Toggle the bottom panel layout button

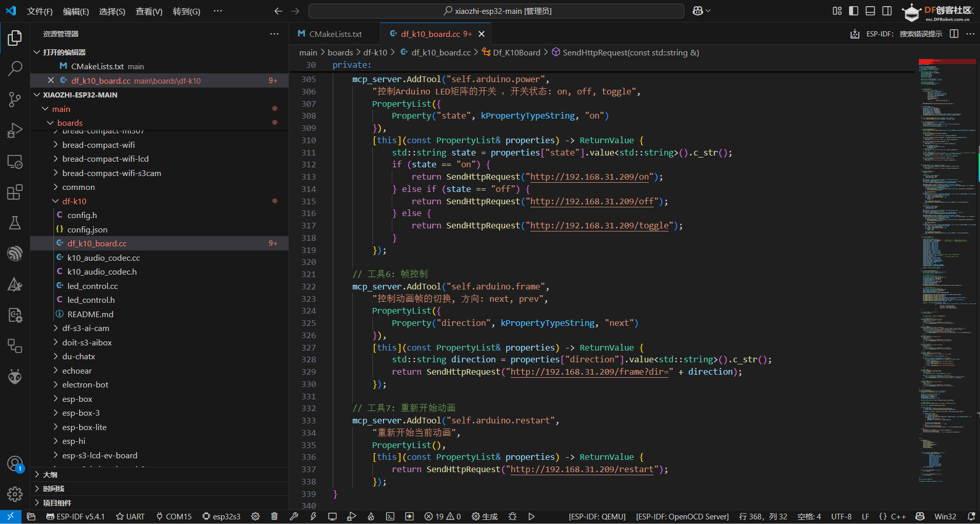[x=870, y=11]
